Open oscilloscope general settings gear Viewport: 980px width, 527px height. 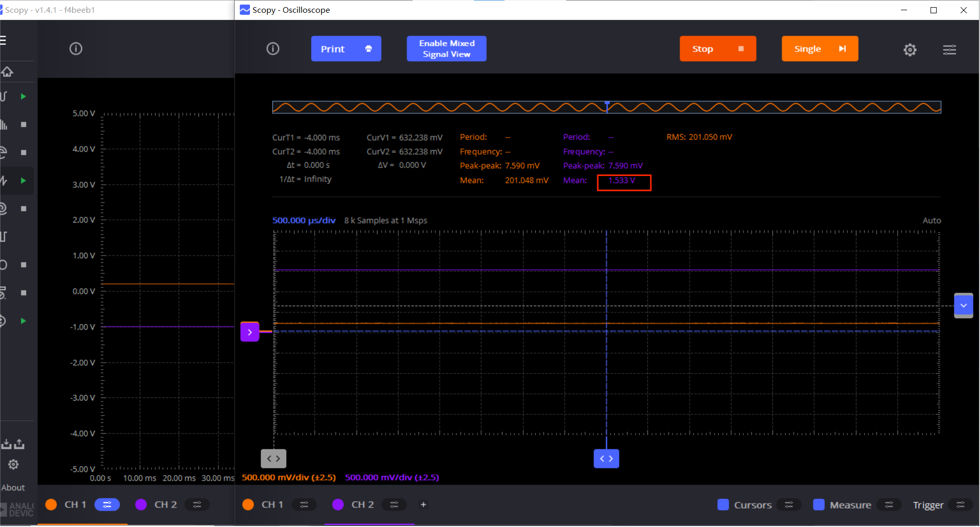coord(910,49)
